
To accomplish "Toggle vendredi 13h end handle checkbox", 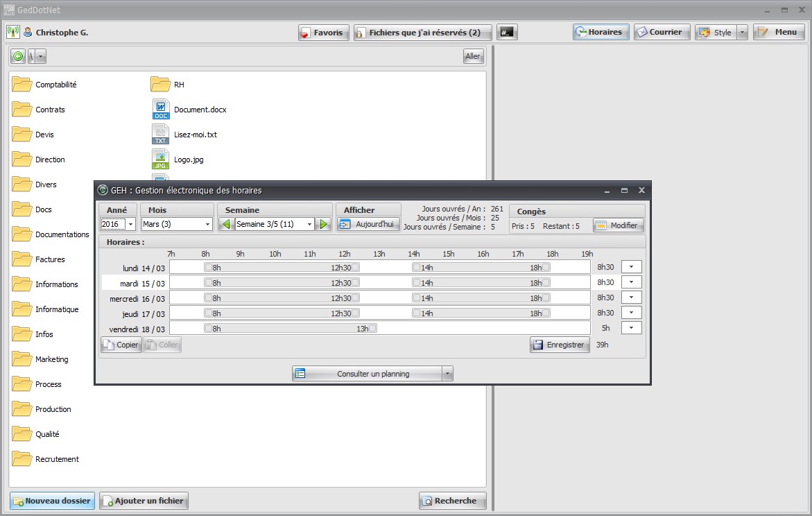I will coord(373,328).
